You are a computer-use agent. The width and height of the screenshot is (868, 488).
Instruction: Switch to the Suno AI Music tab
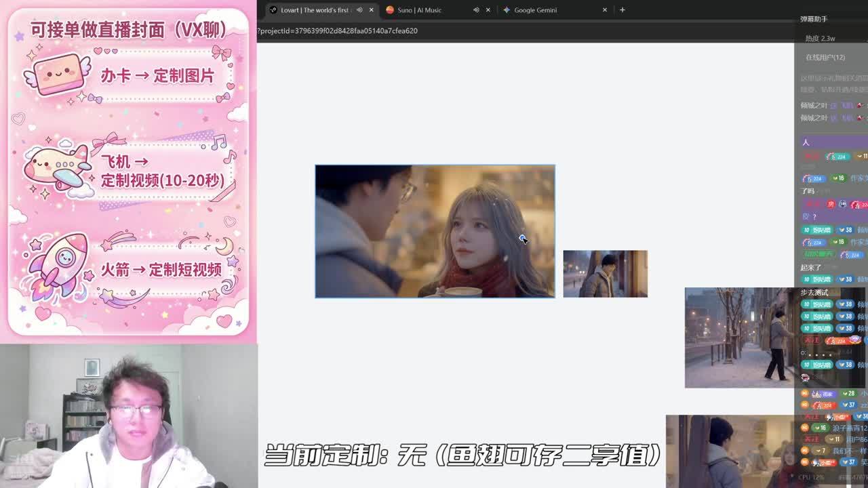[x=437, y=10]
